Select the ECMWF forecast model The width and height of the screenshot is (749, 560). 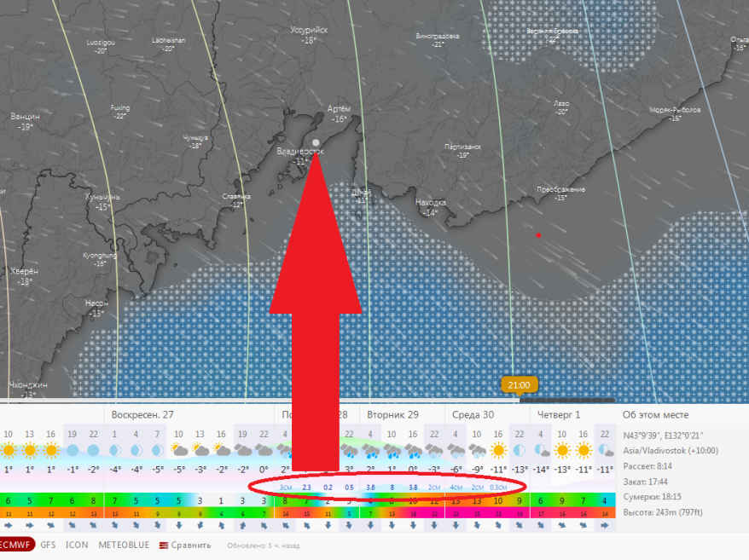15,545
